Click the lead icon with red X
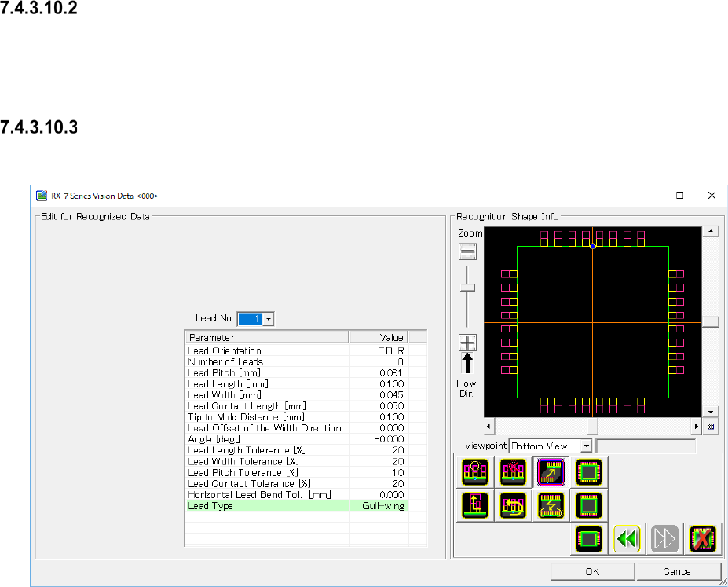Screen dimensions: 728x587 [513, 471]
